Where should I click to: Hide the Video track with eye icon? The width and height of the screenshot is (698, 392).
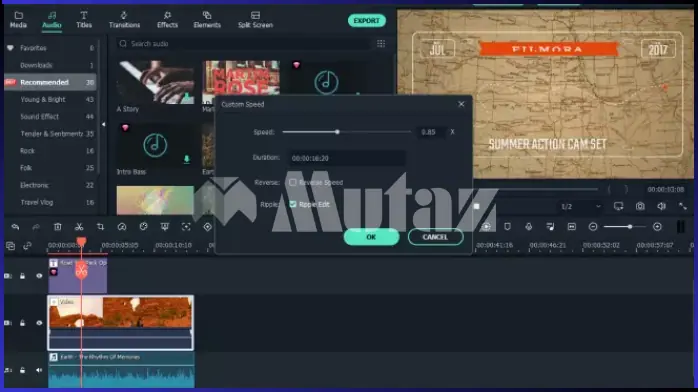39,323
